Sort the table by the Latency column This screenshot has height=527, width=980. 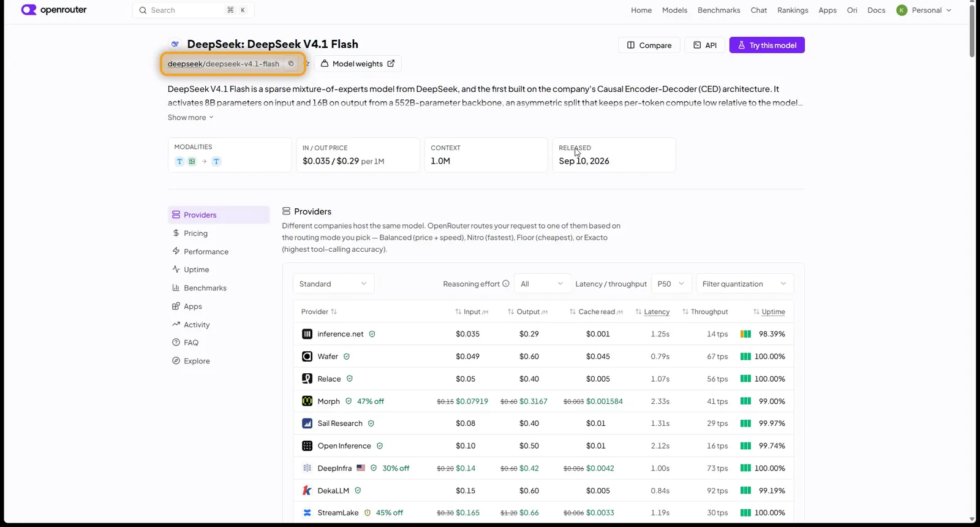652,312
